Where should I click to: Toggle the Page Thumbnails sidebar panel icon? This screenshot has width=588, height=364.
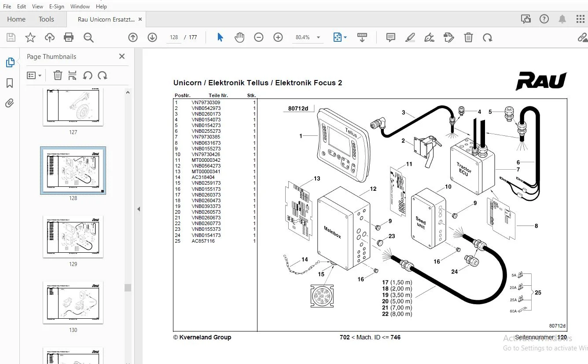tap(10, 62)
